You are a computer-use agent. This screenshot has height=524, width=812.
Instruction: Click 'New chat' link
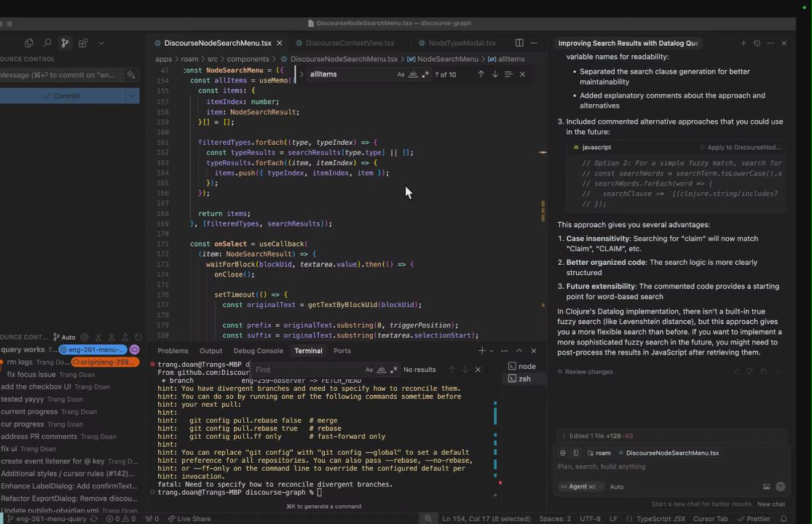coord(771,504)
